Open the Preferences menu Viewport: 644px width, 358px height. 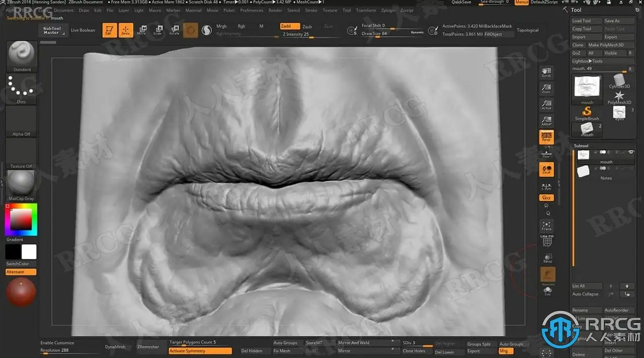(251, 10)
